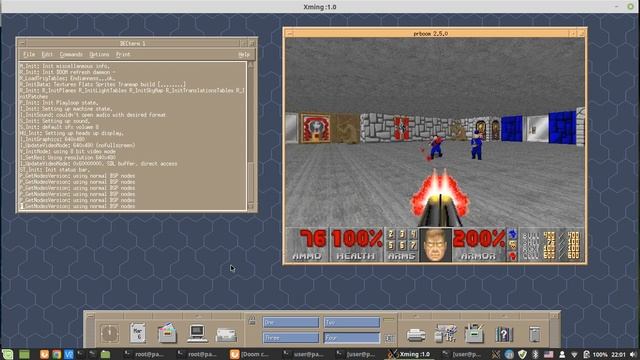Open the Bluetooth tray icon
The height and width of the screenshot is (360, 640).
click(x=536, y=354)
